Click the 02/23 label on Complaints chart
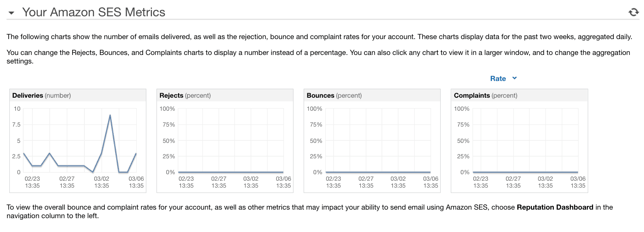Screen dimensions: 644x232 (x=481, y=179)
